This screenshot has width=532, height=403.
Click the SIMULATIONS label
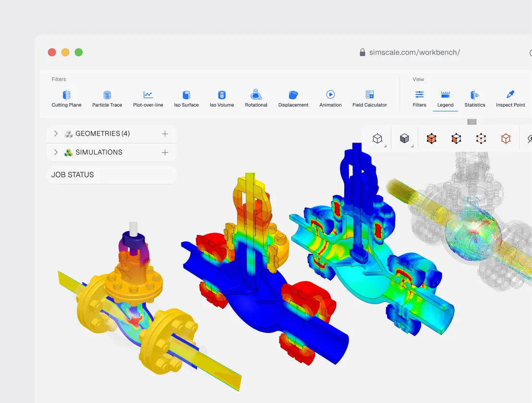coord(99,152)
